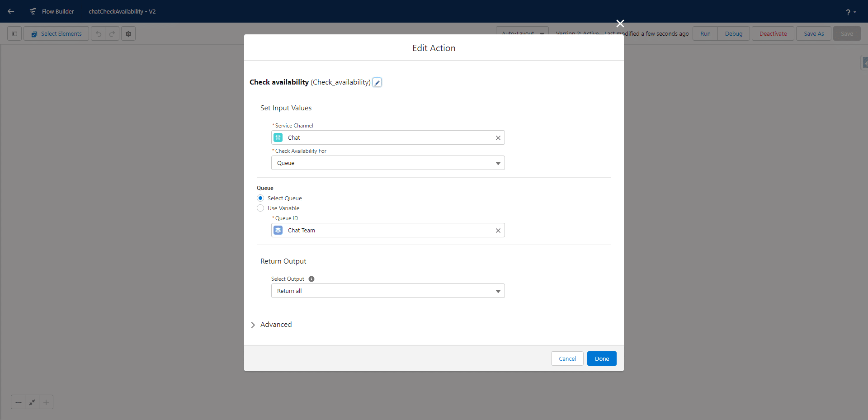Click the Select Elements button
Screen dimensions: 868x420
[x=57, y=34]
